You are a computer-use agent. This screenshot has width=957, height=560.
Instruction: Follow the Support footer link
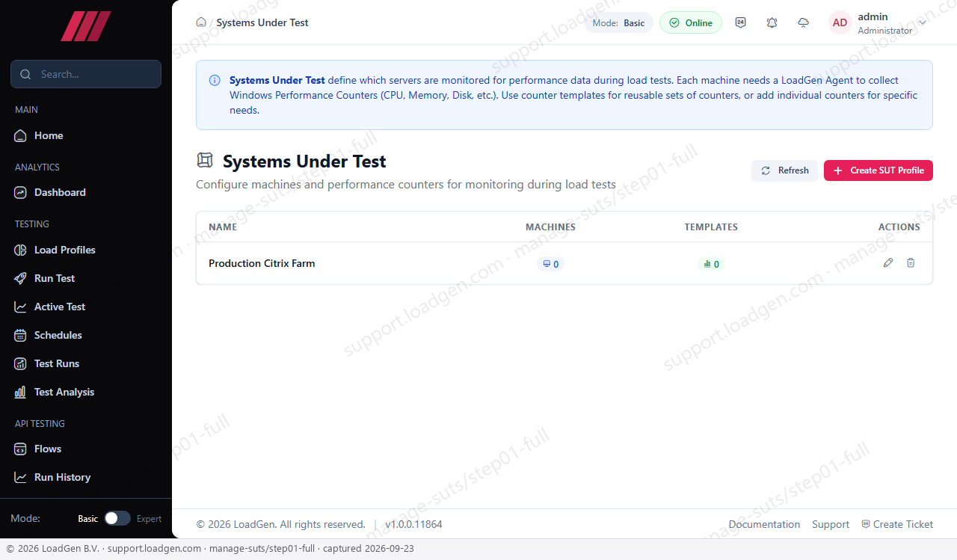[x=831, y=524]
